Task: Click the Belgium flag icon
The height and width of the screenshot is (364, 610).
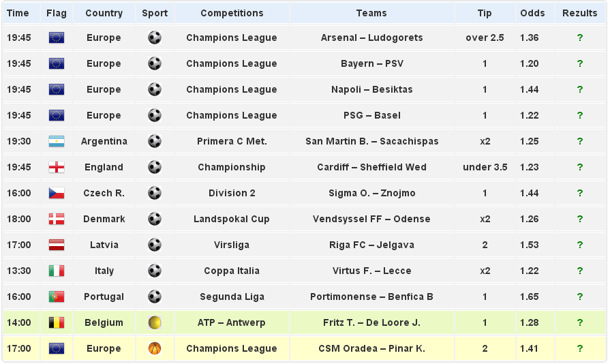Action: (x=57, y=323)
